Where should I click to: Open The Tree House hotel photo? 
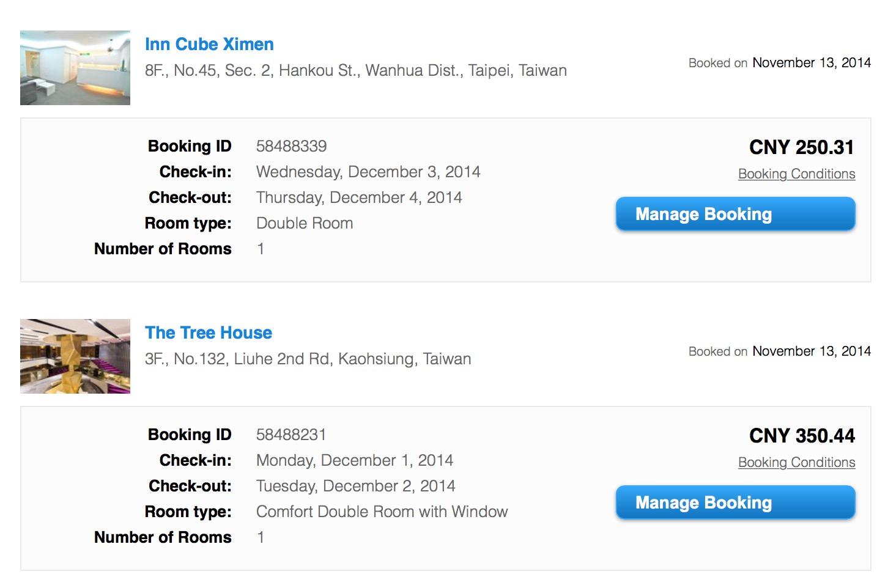click(x=75, y=356)
